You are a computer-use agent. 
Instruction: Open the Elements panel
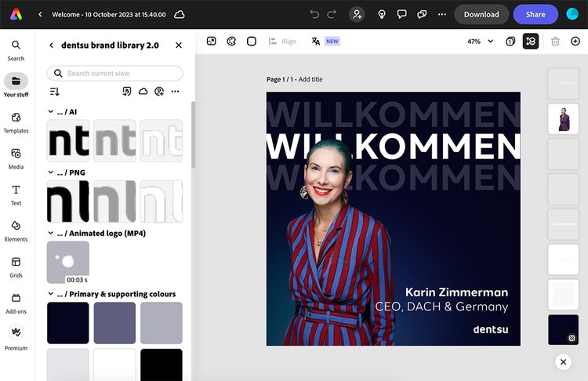tap(16, 230)
